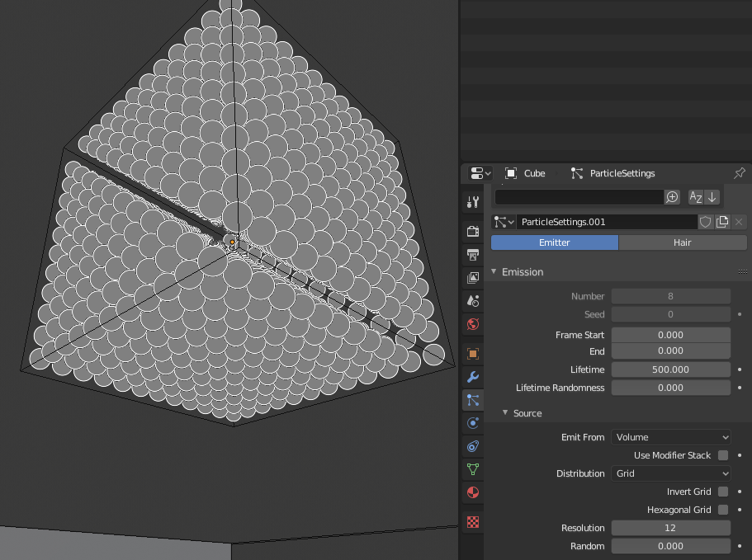
Task: Open the Emit From dropdown
Action: pos(670,437)
